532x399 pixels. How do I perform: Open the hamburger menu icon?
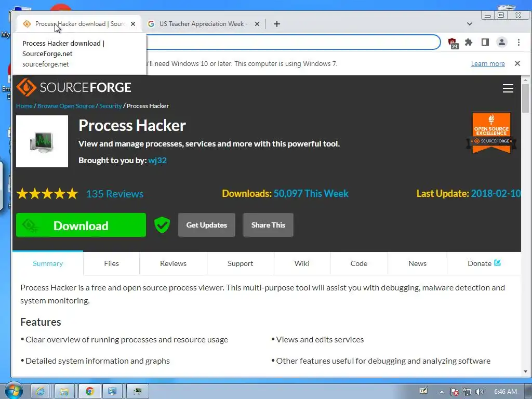point(508,88)
